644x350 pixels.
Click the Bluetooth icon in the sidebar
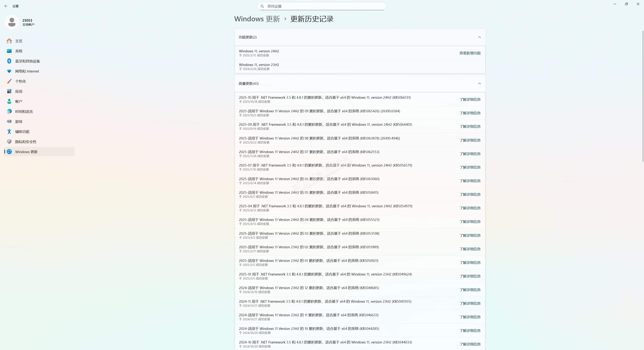(x=9, y=61)
